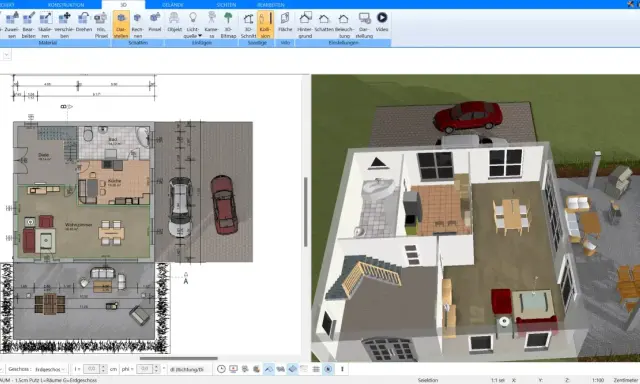Toggle the Darstellen shadow button
This screenshot has width=640, height=384.
click(121, 25)
